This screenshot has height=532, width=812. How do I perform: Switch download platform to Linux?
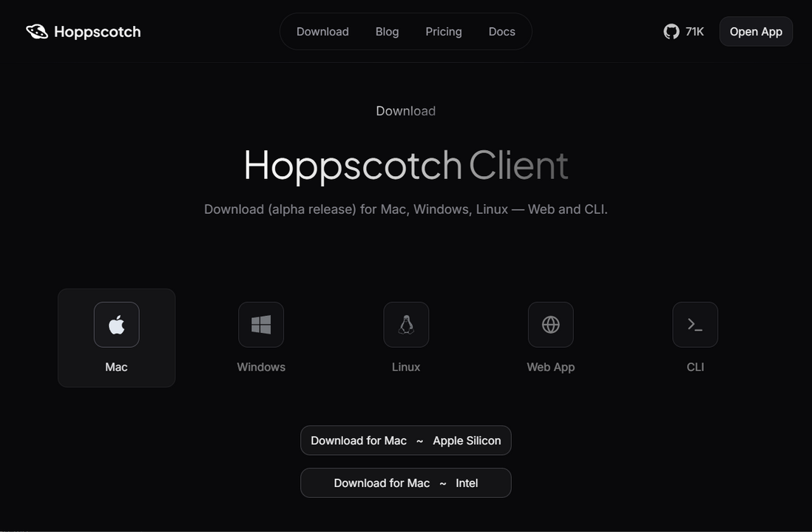point(405,337)
